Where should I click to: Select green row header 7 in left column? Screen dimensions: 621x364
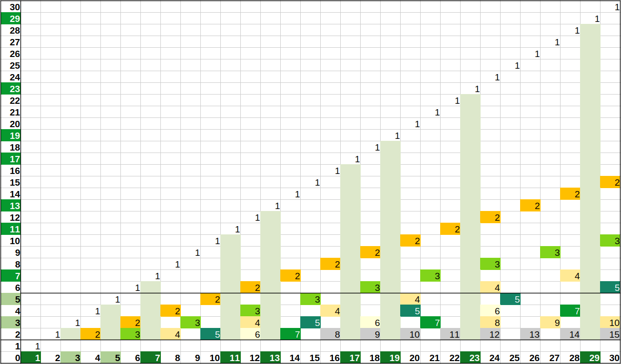pos(10,276)
